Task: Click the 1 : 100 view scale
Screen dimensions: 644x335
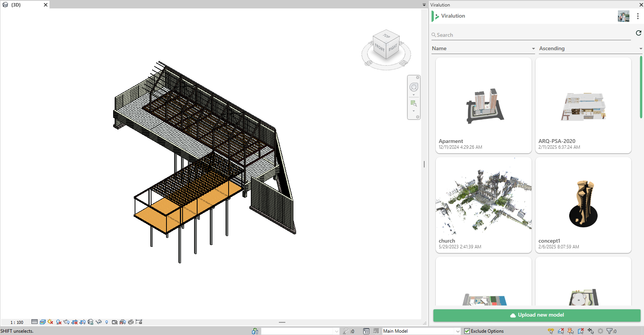Action: click(16, 322)
